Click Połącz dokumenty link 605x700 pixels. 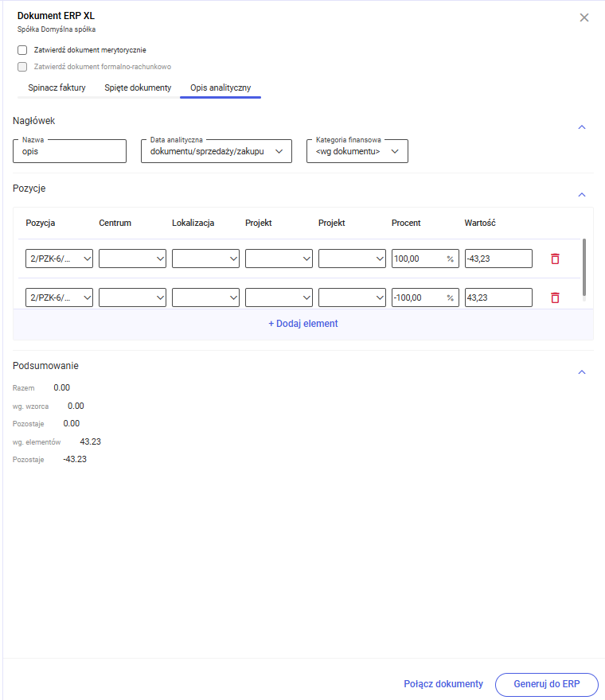click(x=443, y=684)
